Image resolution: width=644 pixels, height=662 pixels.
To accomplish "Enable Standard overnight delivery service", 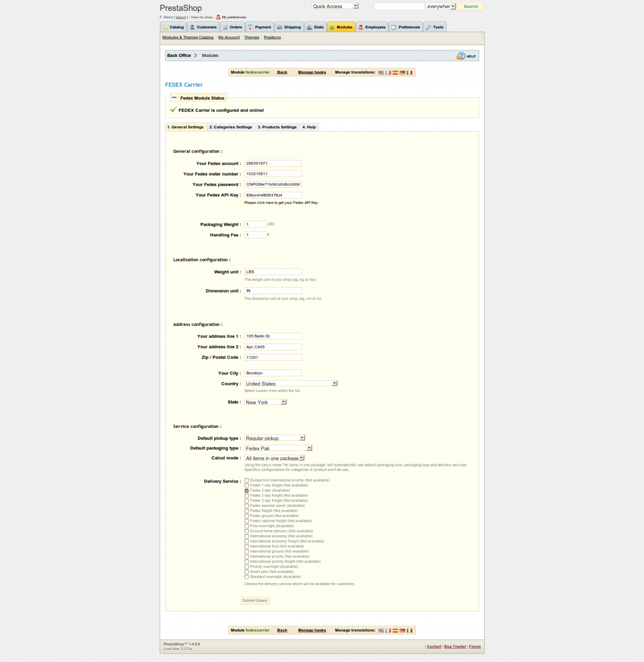I will pyautogui.click(x=247, y=577).
